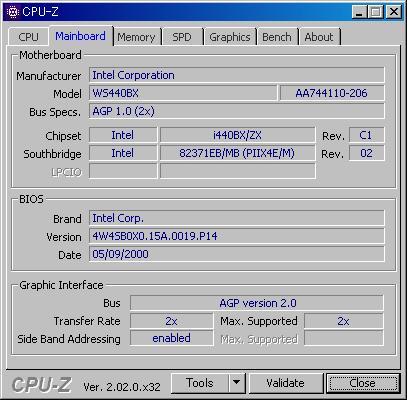The image size is (407, 400).
Task: Click the Ver. 2.02.0.x32 version text
Action: [122, 387]
